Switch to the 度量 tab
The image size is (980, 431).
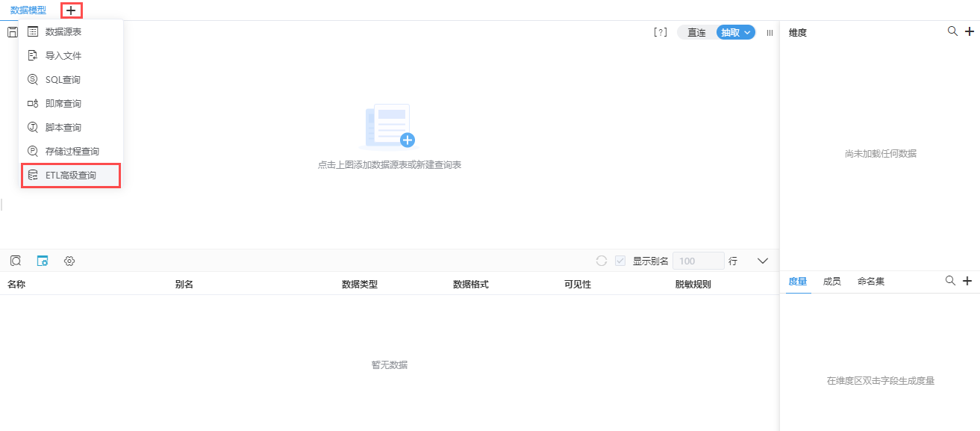tap(798, 281)
